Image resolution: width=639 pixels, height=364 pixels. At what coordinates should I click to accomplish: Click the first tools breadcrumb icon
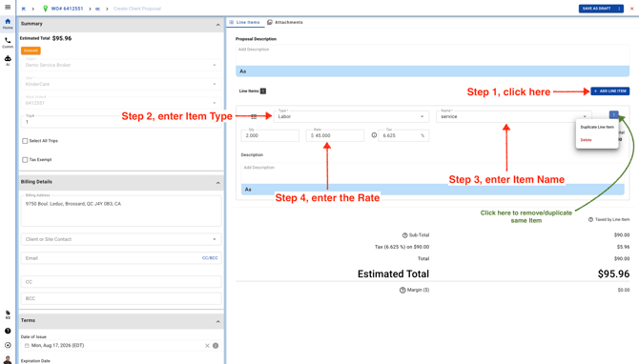24,9
